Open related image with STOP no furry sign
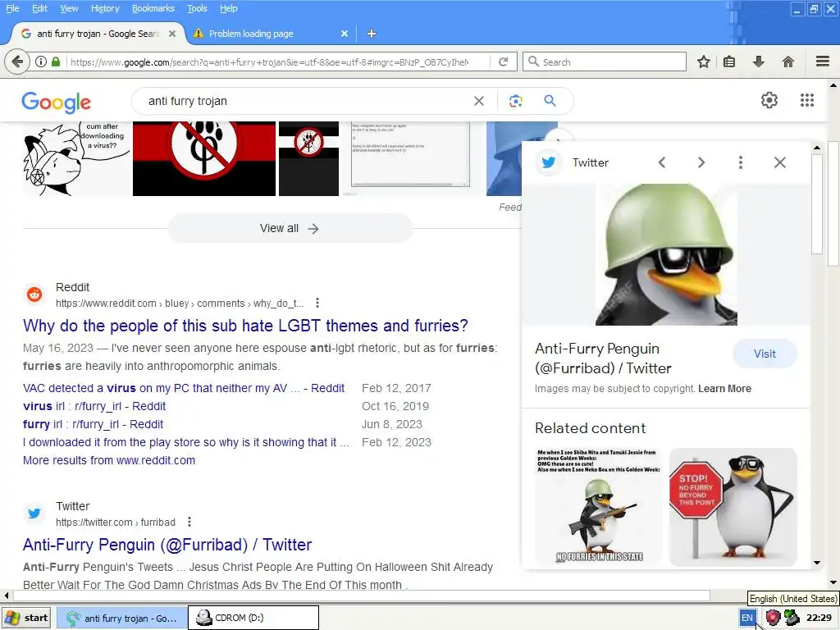This screenshot has width=840, height=630. (733, 507)
